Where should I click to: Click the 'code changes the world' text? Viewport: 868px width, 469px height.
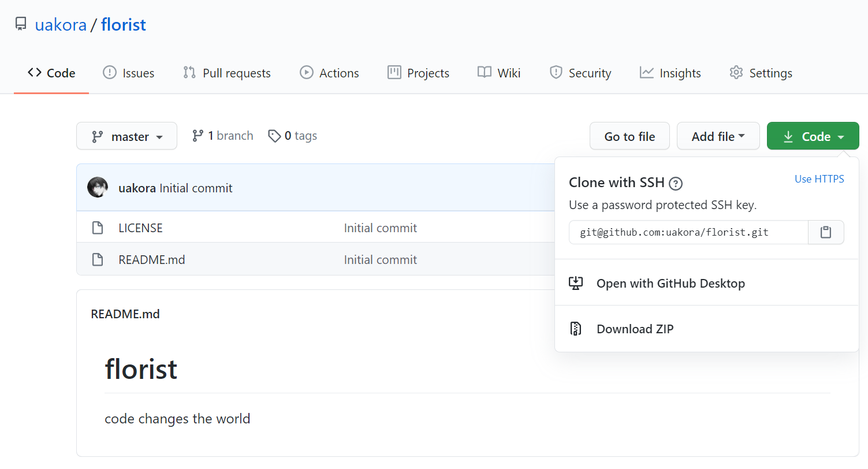click(x=177, y=419)
